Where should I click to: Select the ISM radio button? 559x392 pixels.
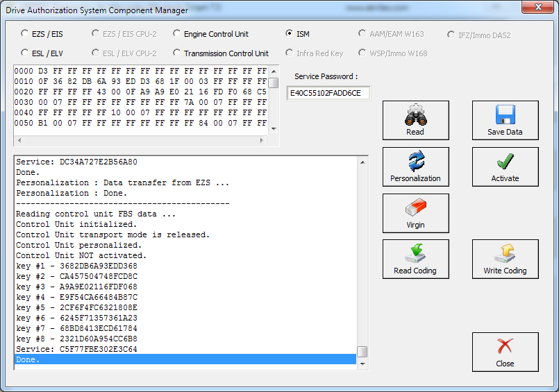(x=289, y=33)
